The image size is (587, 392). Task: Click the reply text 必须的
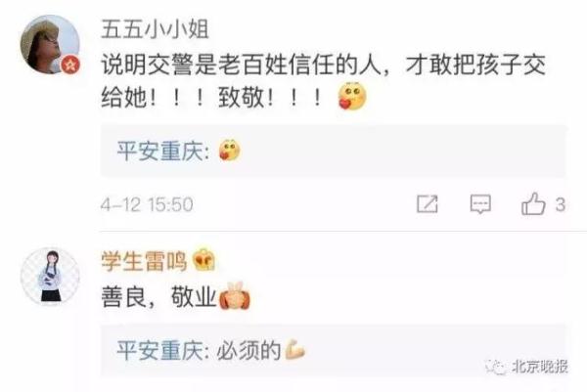[x=248, y=351]
